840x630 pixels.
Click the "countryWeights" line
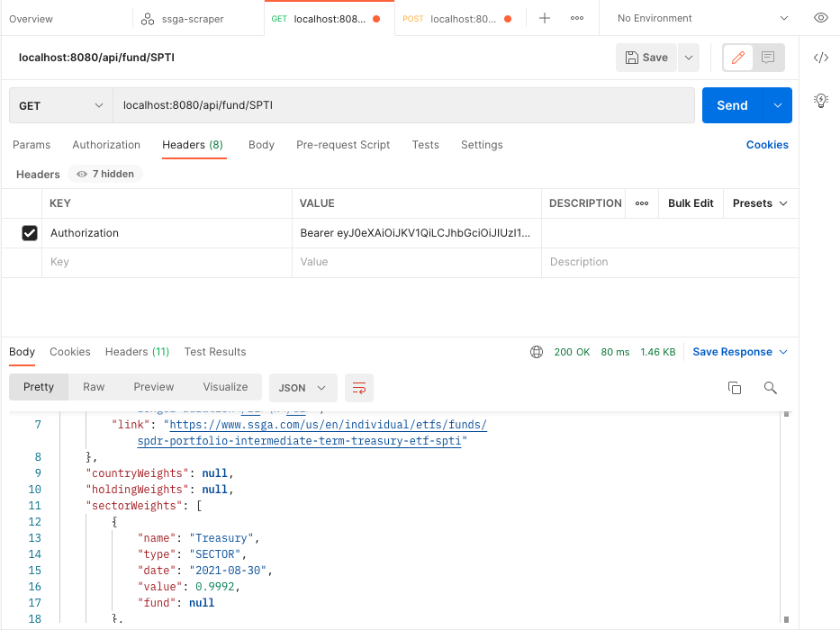coord(159,473)
